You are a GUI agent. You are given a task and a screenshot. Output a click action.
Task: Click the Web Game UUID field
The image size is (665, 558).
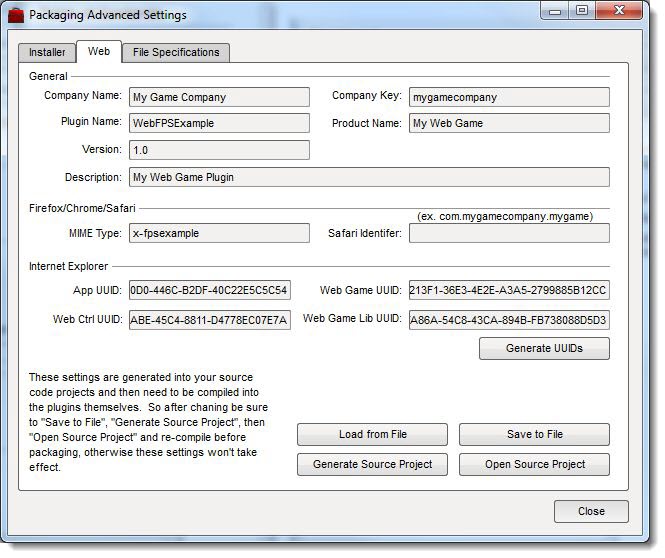(509, 290)
